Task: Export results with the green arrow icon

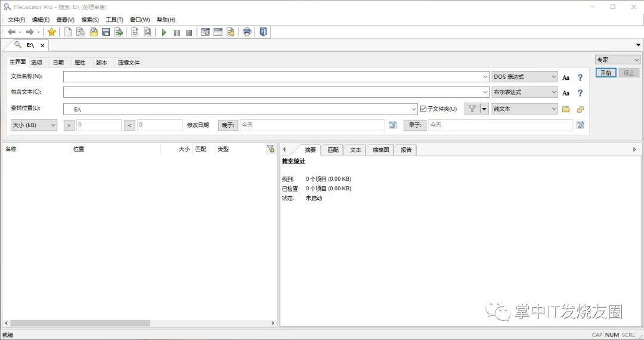Action: (119, 32)
